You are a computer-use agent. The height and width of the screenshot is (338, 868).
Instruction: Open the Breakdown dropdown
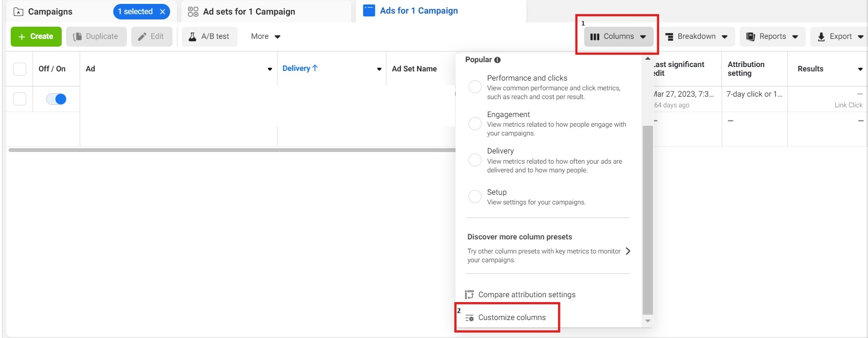click(x=696, y=36)
